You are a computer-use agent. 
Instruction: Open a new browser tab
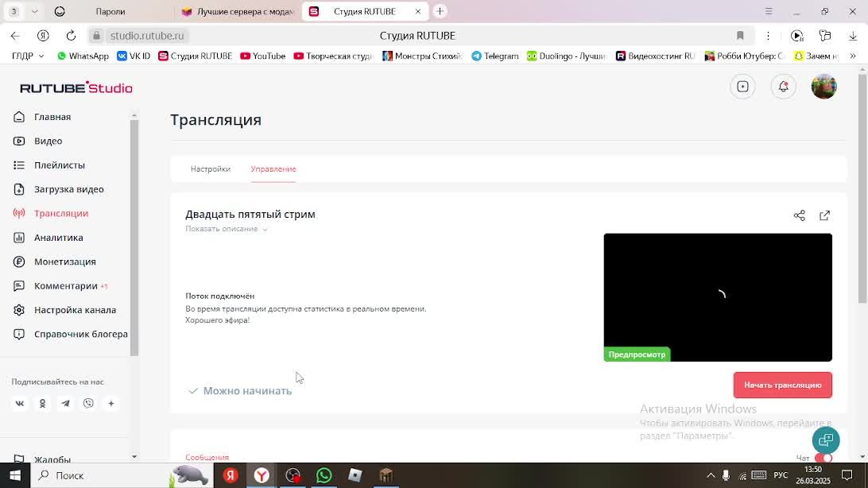click(440, 11)
